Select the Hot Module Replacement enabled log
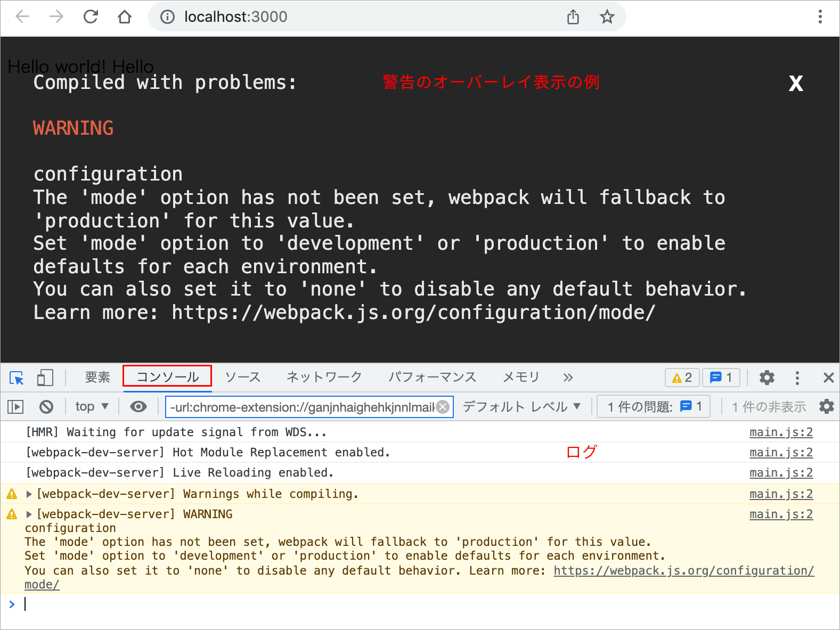The width and height of the screenshot is (840, 630). tap(208, 453)
